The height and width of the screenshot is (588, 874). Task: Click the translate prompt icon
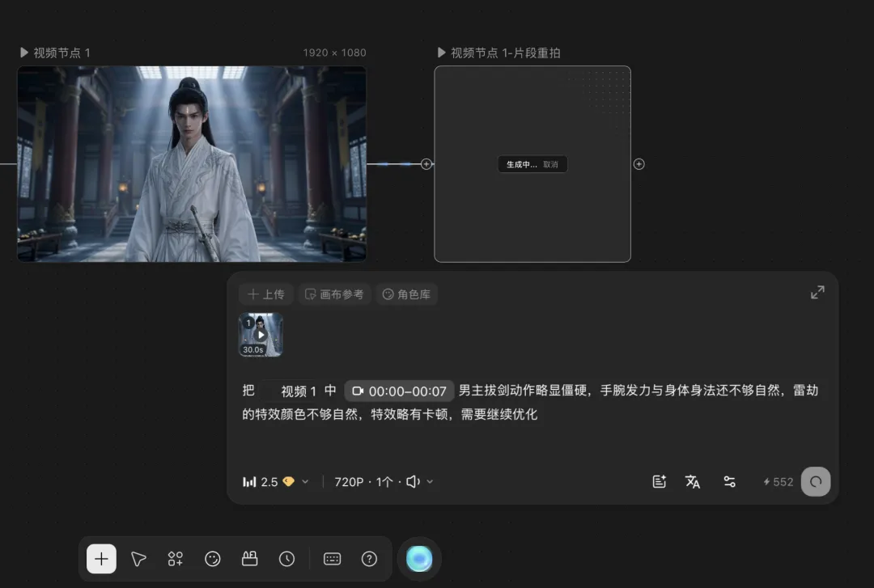click(x=693, y=481)
